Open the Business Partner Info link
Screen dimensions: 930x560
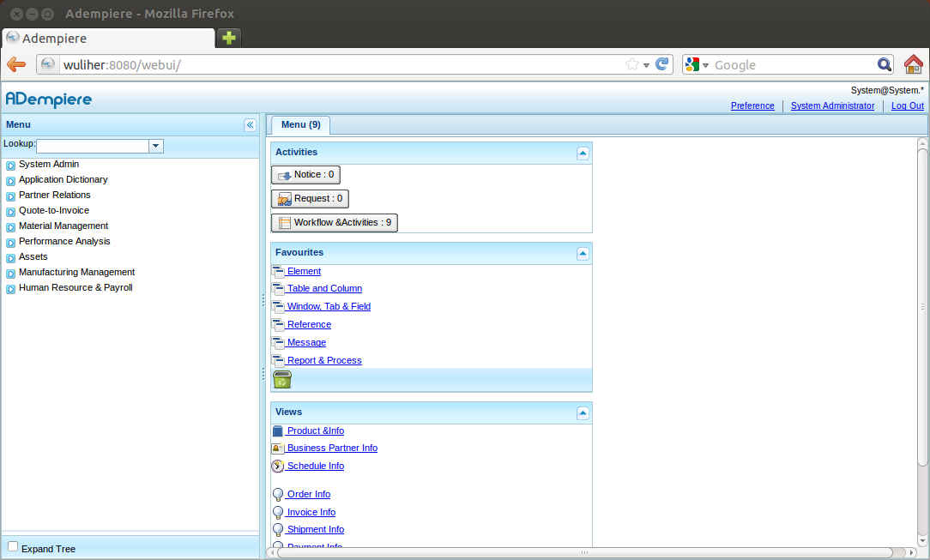coord(332,448)
